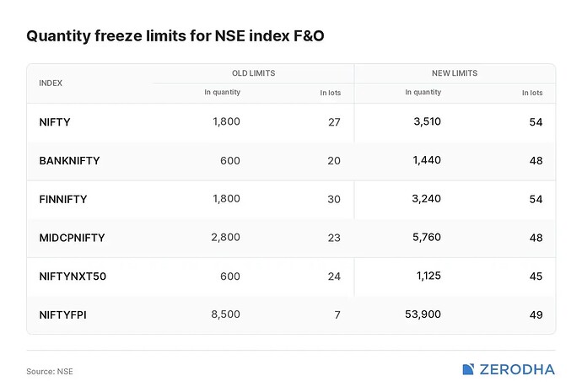Click the FINNIFTY index name

click(63, 199)
